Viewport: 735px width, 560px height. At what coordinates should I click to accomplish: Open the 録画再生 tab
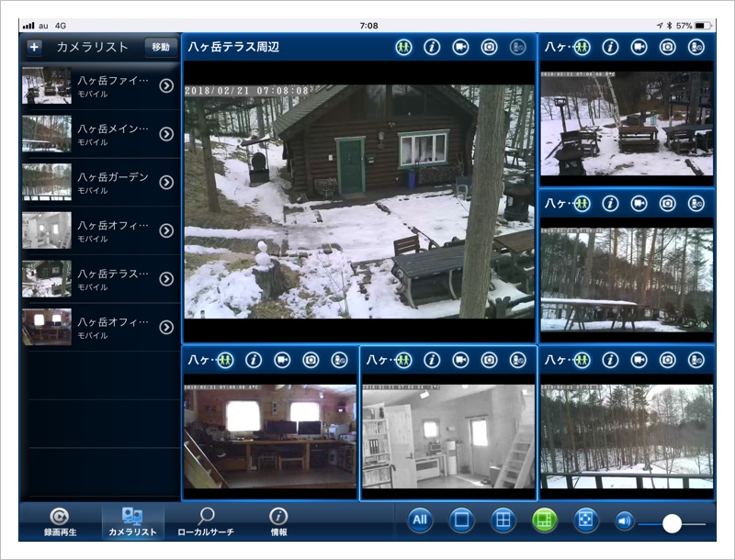click(x=59, y=521)
